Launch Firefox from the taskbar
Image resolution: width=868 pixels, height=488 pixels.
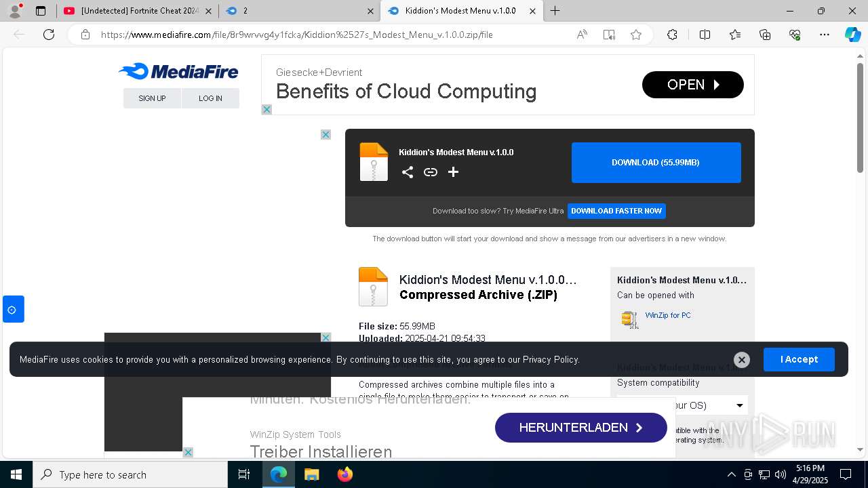(345, 474)
